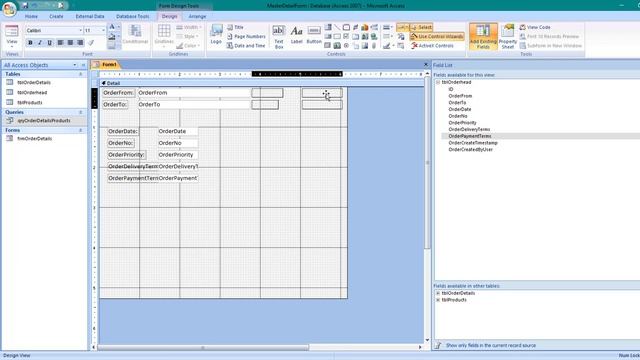Expand tblOrderDetails in Field List

[438, 293]
